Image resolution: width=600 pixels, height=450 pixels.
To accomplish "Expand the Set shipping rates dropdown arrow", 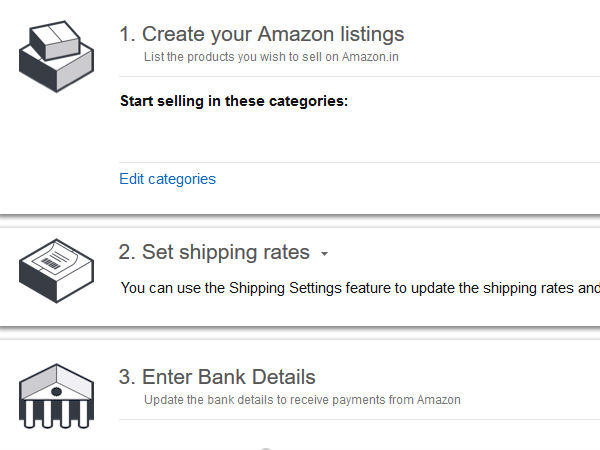I will tap(324, 254).
